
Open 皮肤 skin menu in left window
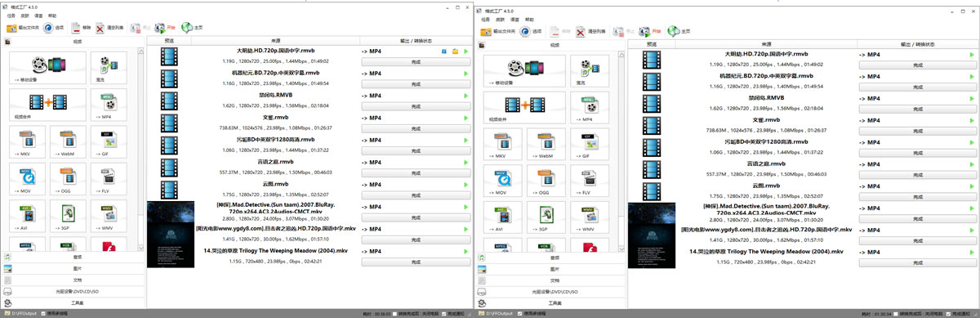[26, 16]
